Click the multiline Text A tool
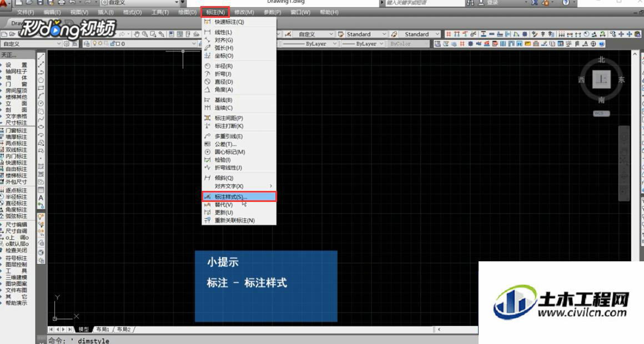Screen dimensions: 644x344 (x=41, y=198)
